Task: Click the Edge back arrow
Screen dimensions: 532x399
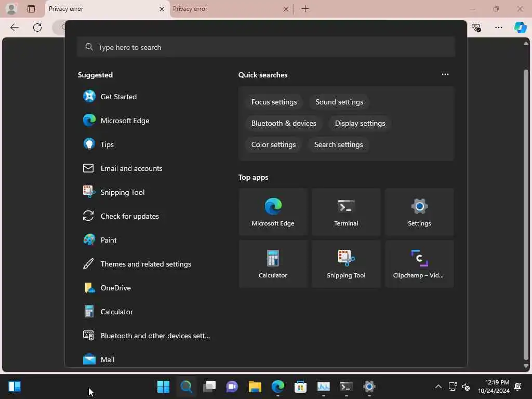Action: click(x=15, y=28)
